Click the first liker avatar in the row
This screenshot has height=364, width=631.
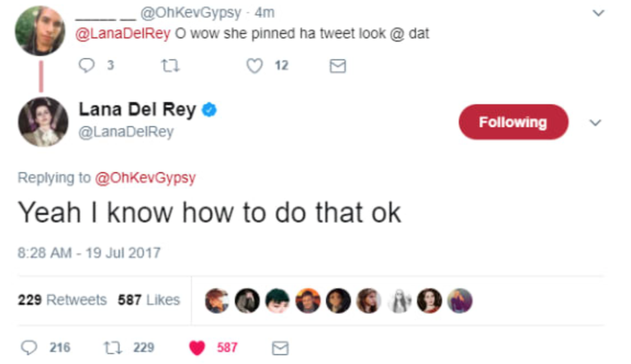pos(216,300)
